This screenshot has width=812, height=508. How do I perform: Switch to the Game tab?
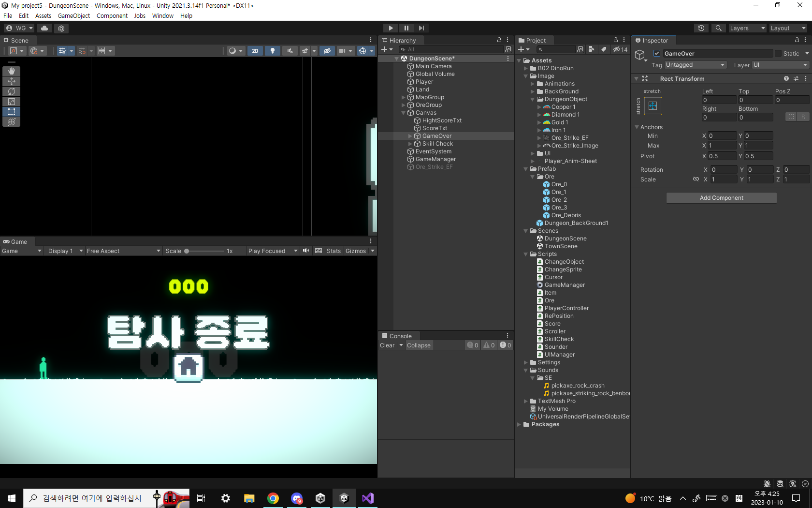[x=15, y=241]
